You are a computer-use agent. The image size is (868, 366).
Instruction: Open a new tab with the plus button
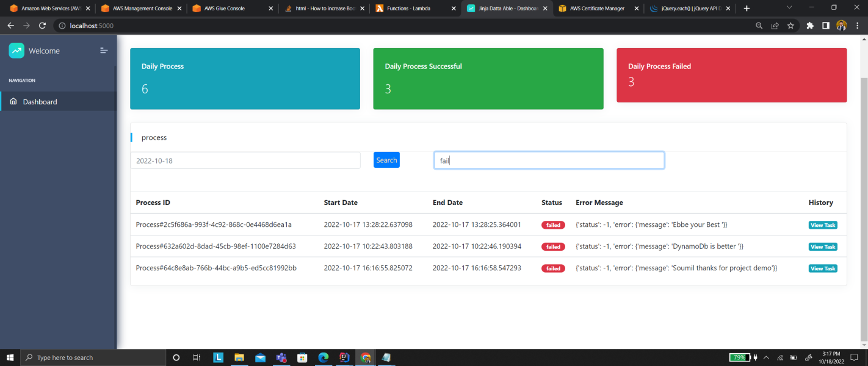coord(747,9)
